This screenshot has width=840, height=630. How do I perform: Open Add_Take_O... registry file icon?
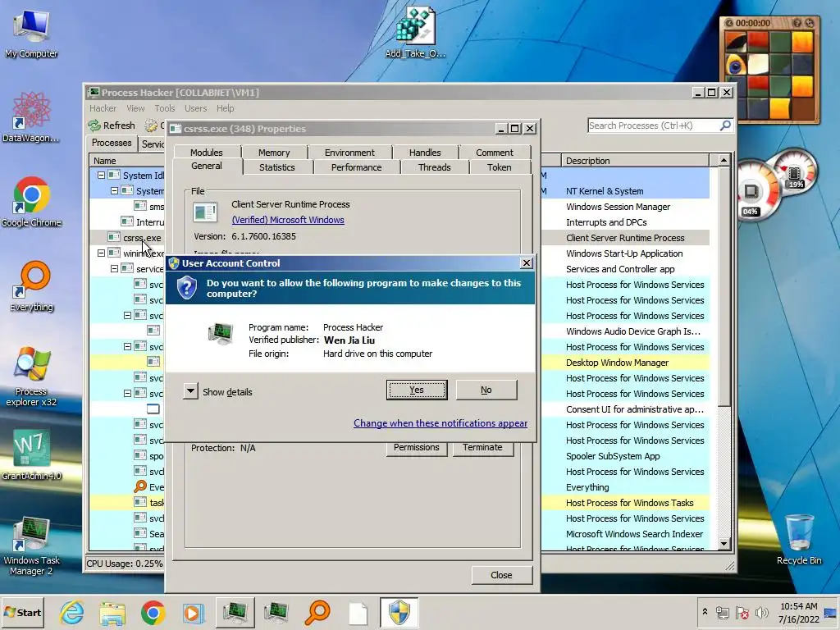click(415, 32)
